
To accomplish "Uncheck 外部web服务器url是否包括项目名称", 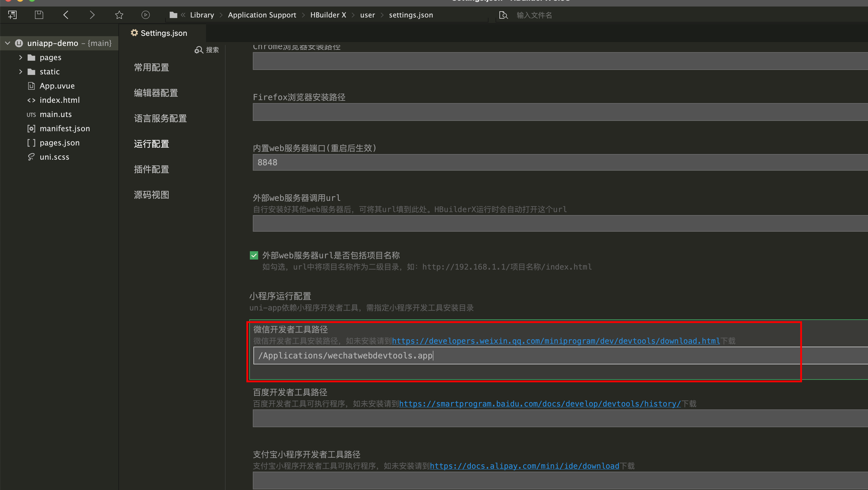I will (x=254, y=255).
